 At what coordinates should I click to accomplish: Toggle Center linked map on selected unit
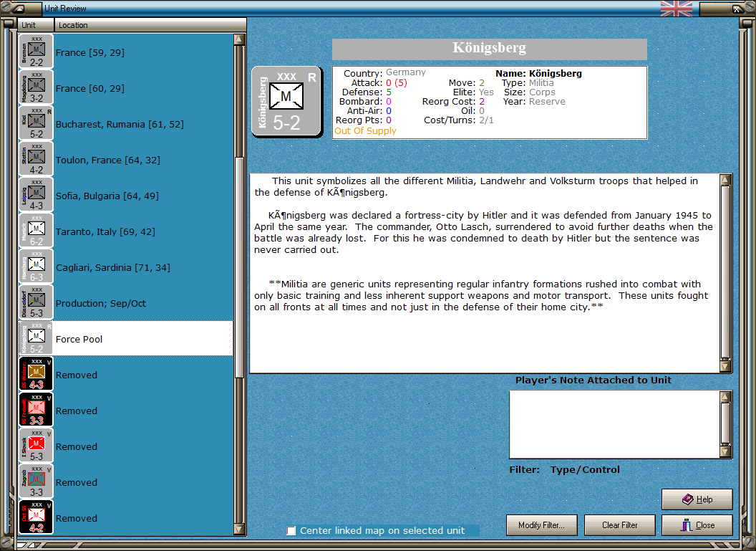coord(291,531)
